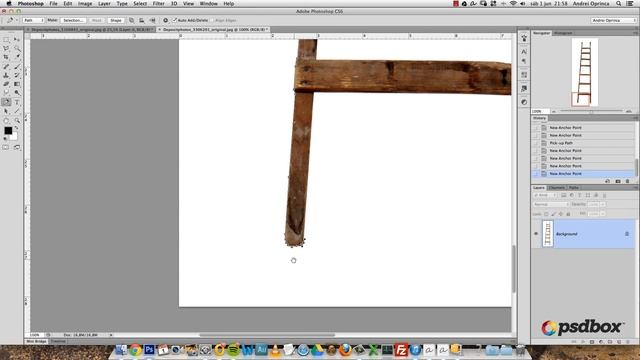Select the Line shape tool
The width and height of the screenshot is (640, 360).
coord(17,111)
